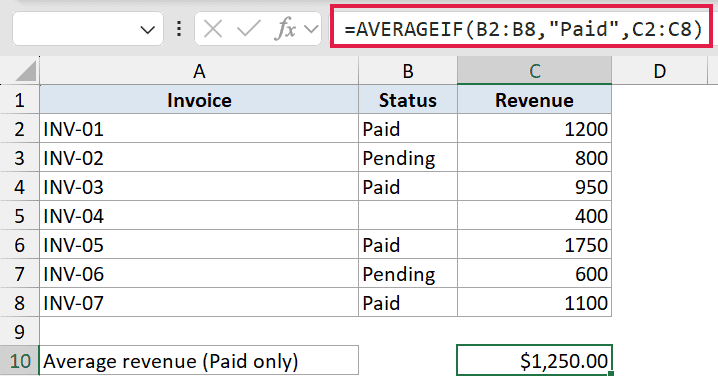Select row 1 header
Image resolution: width=718 pixels, height=376 pixels.
[x=20, y=100]
